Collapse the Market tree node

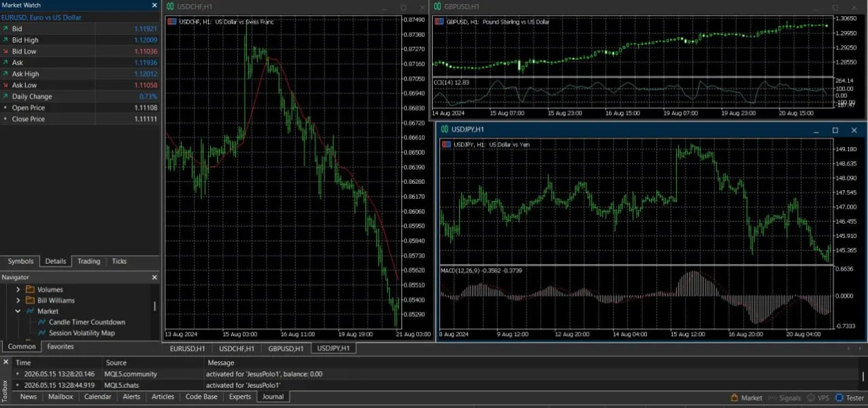(18, 311)
